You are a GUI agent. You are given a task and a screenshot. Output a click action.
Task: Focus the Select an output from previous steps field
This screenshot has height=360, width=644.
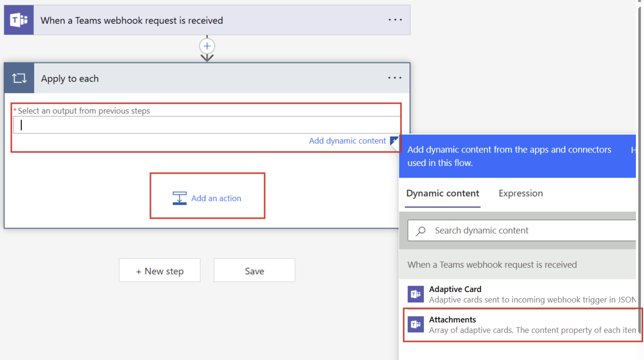coord(207,125)
